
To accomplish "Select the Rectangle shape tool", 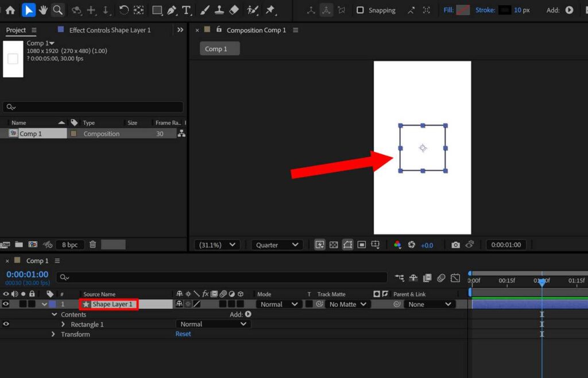I will [x=157, y=10].
